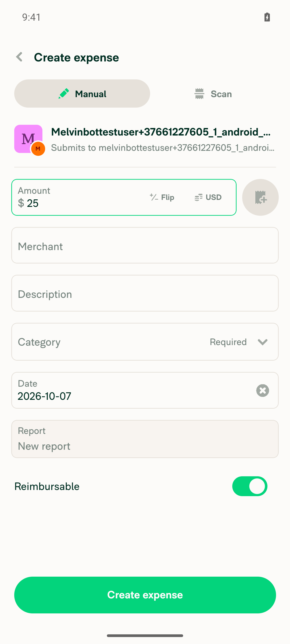Tap the plus-minus icon beside Flip
Screen dimensions: 290x644
pyautogui.click(x=154, y=197)
